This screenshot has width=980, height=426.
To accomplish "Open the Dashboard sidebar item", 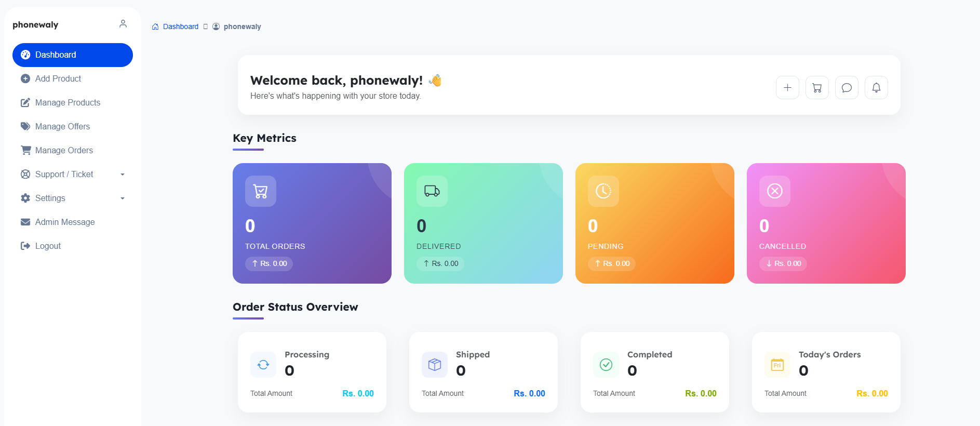I will 73,55.
